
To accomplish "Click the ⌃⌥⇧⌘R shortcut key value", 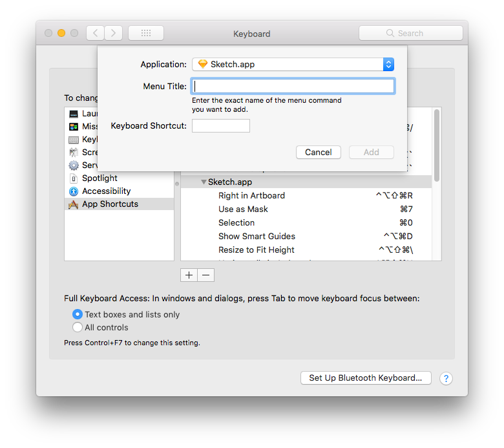I will coord(394,195).
